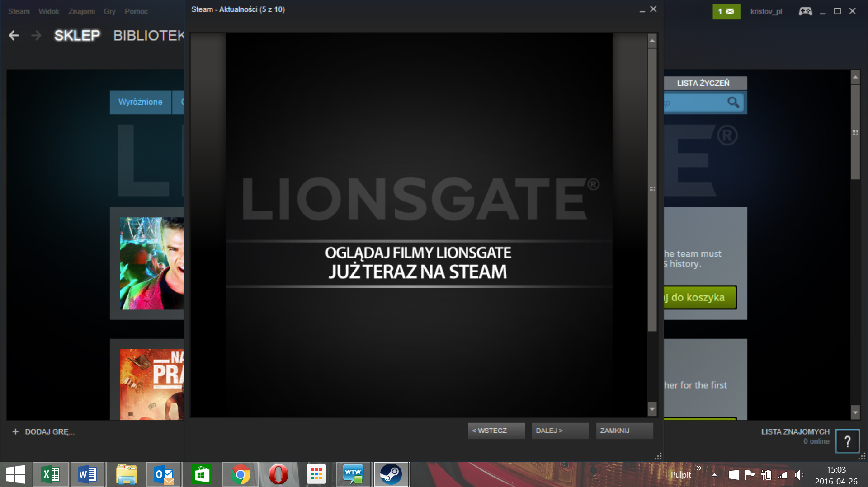Switch to the SKLEP tab
The image size is (868, 487).
(77, 35)
